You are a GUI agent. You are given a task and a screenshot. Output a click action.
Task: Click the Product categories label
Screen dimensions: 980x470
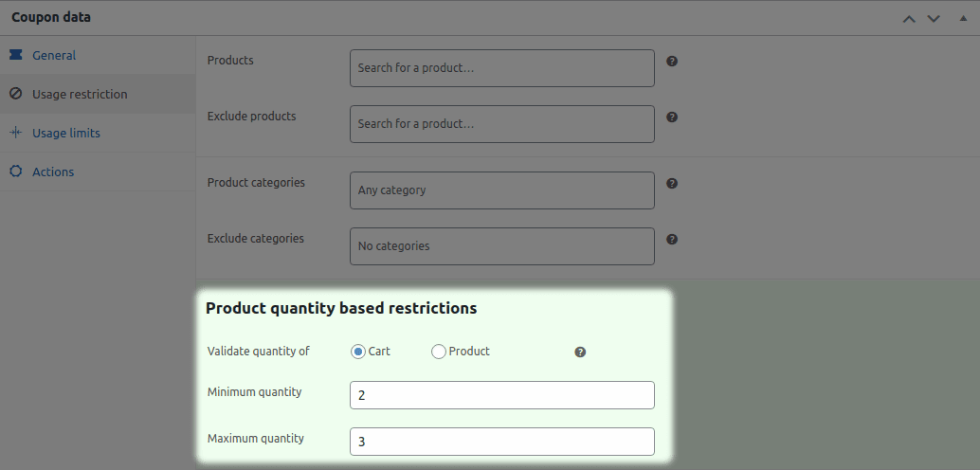click(256, 183)
